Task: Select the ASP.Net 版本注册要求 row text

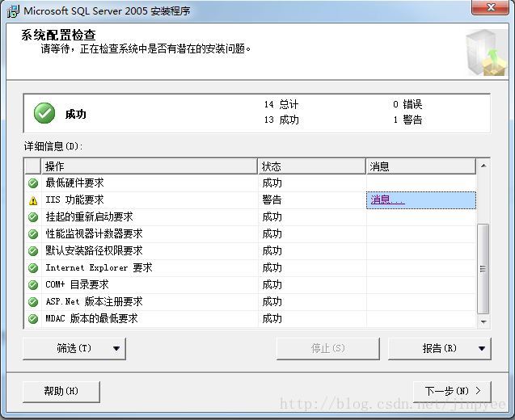Action: [x=95, y=301]
